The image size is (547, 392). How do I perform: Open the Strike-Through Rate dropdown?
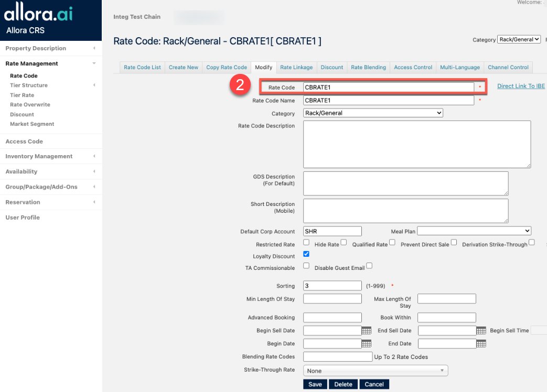tap(375, 371)
